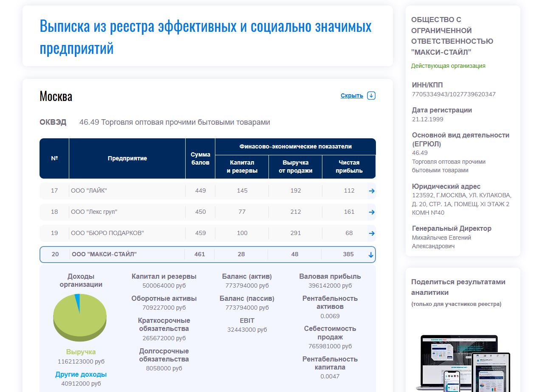Collapse the ООО "МАКСИ-СТАЙЛ" row down arrow

(x=371, y=255)
